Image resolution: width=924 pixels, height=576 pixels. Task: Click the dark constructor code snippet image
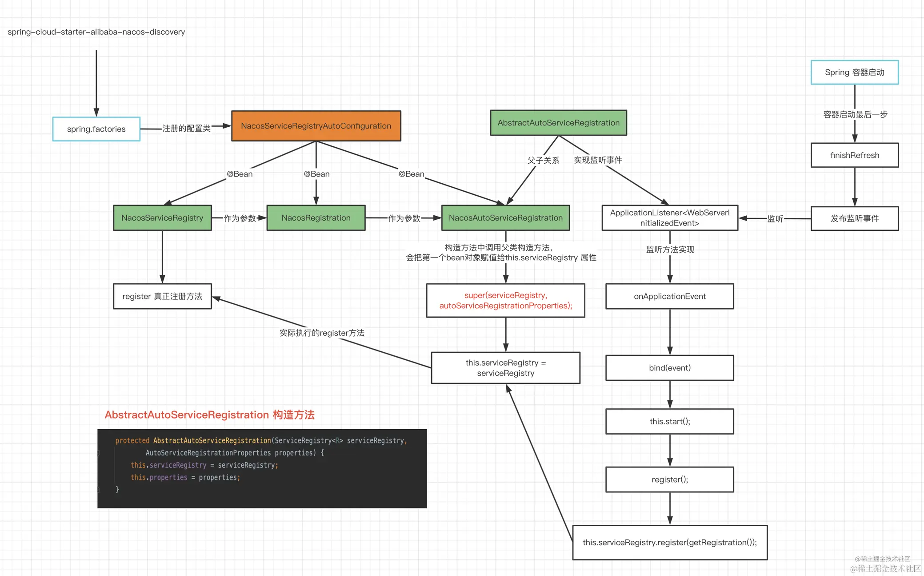click(x=262, y=468)
